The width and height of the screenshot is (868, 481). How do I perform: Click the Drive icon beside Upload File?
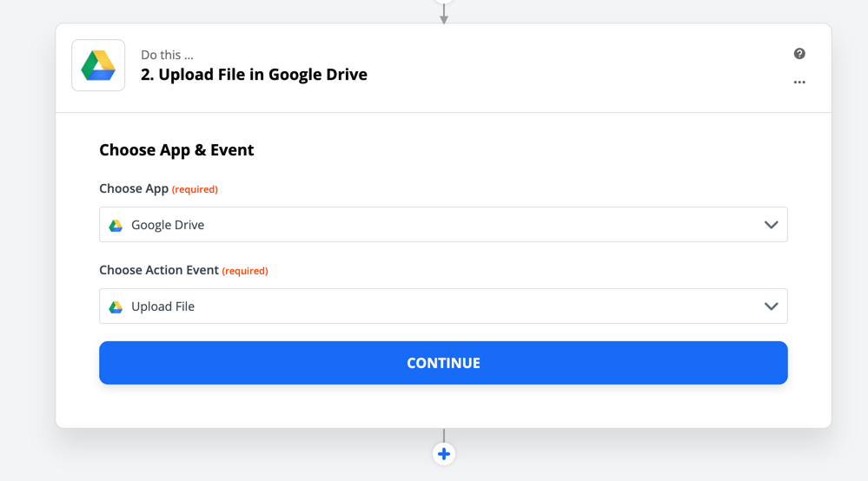tap(116, 306)
